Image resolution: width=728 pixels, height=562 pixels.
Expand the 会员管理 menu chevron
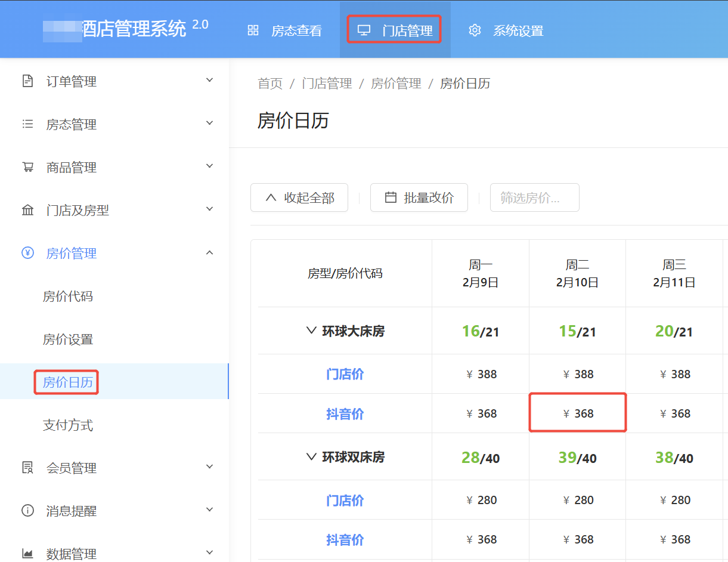[209, 467]
